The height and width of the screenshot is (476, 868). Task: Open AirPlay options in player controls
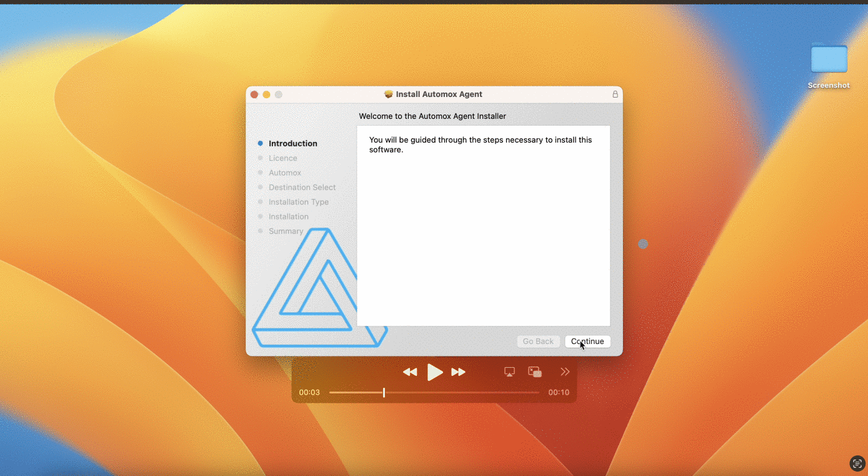click(509, 372)
